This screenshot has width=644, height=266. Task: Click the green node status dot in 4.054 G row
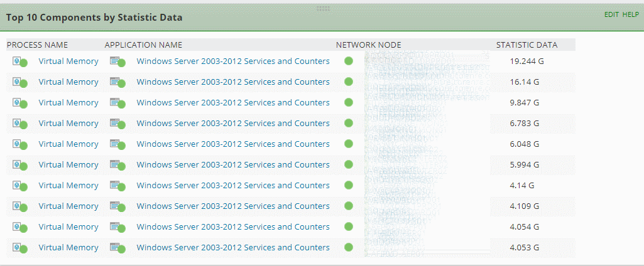[349, 226]
